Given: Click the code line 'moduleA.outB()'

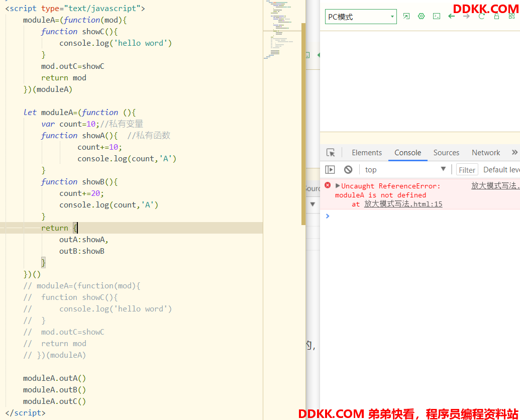Looking at the screenshot, I should click(54, 390).
